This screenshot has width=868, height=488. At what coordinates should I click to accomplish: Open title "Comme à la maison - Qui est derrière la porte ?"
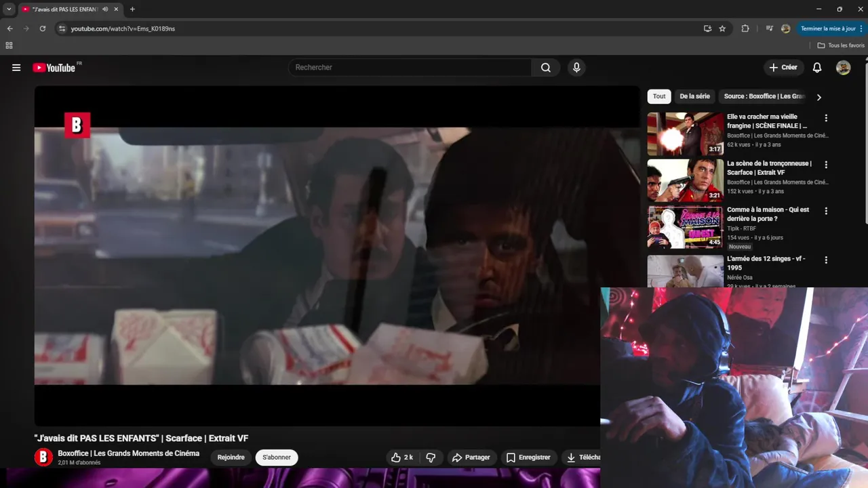pyautogui.click(x=768, y=214)
